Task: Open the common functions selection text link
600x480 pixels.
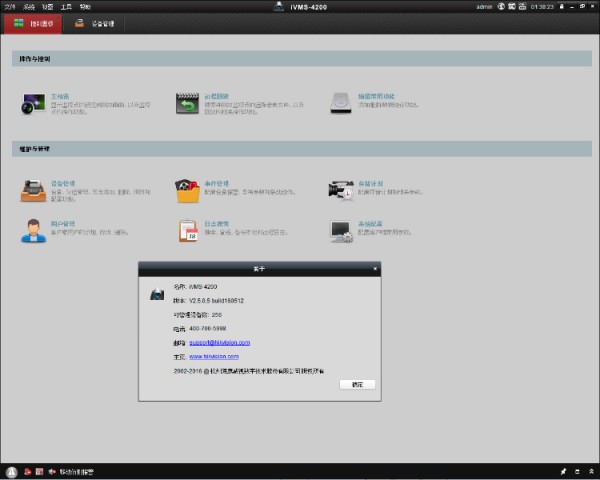Action: click(x=376, y=96)
